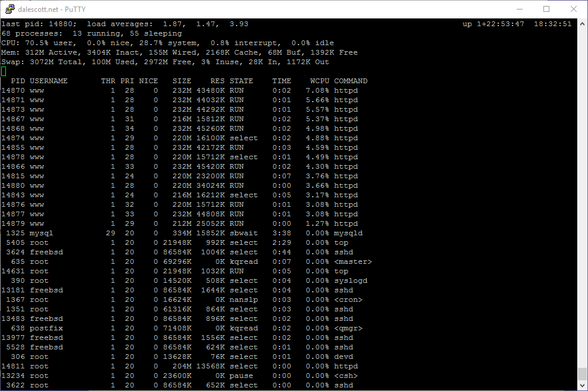Image resolution: width=588 pixels, height=391 pixels.
Task: Click the 'nanslp' state value
Action: 244,299
